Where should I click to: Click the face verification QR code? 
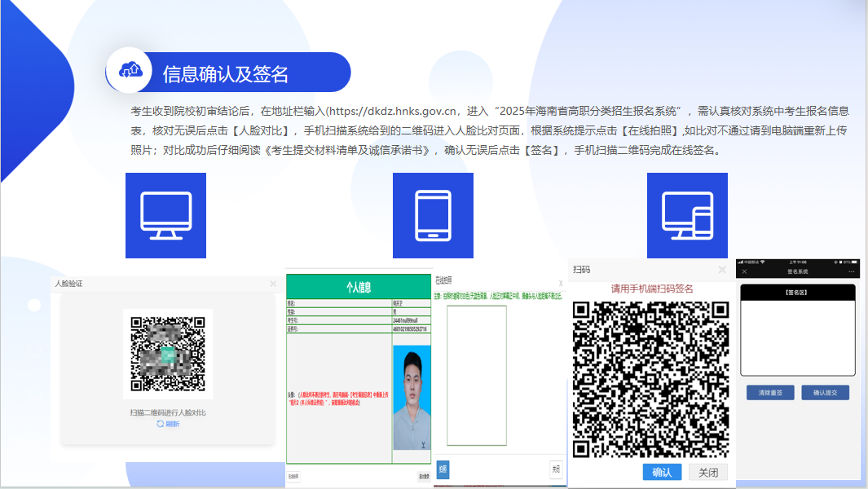pyautogui.click(x=167, y=354)
